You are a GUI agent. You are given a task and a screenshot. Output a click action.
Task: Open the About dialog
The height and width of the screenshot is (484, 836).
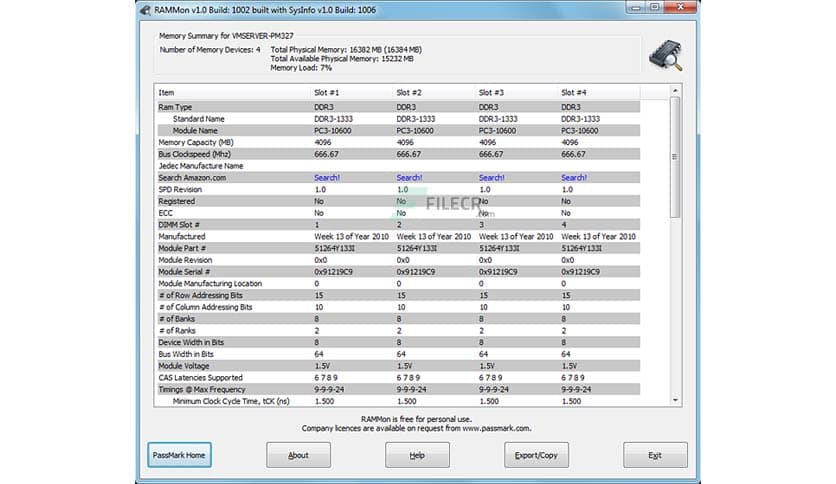click(x=298, y=455)
